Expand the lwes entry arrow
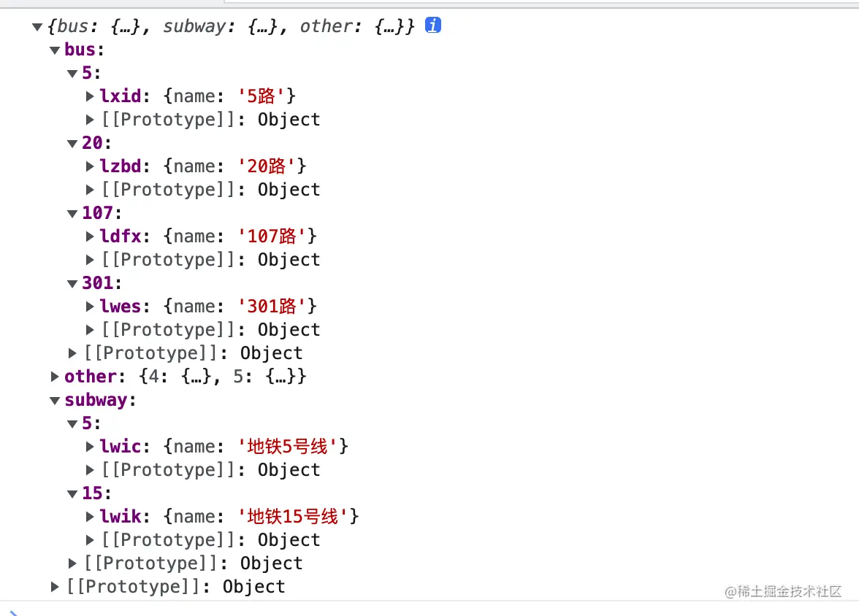 coord(90,306)
